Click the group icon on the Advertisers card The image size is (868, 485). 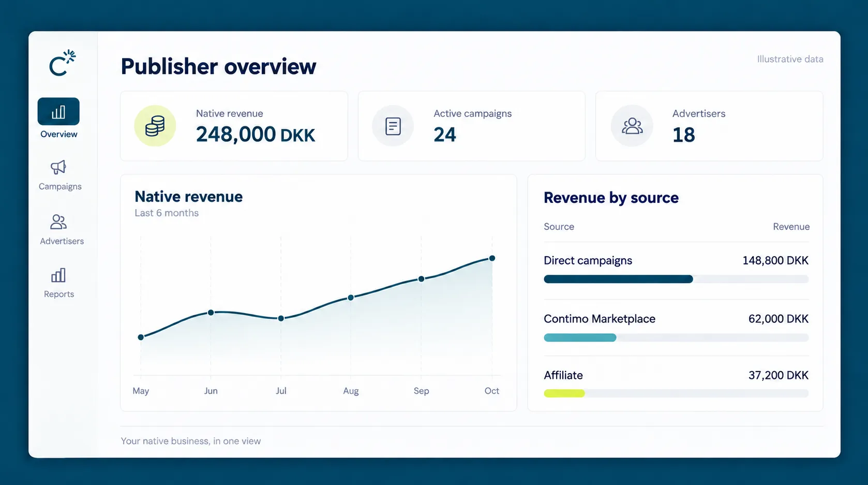(x=632, y=126)
